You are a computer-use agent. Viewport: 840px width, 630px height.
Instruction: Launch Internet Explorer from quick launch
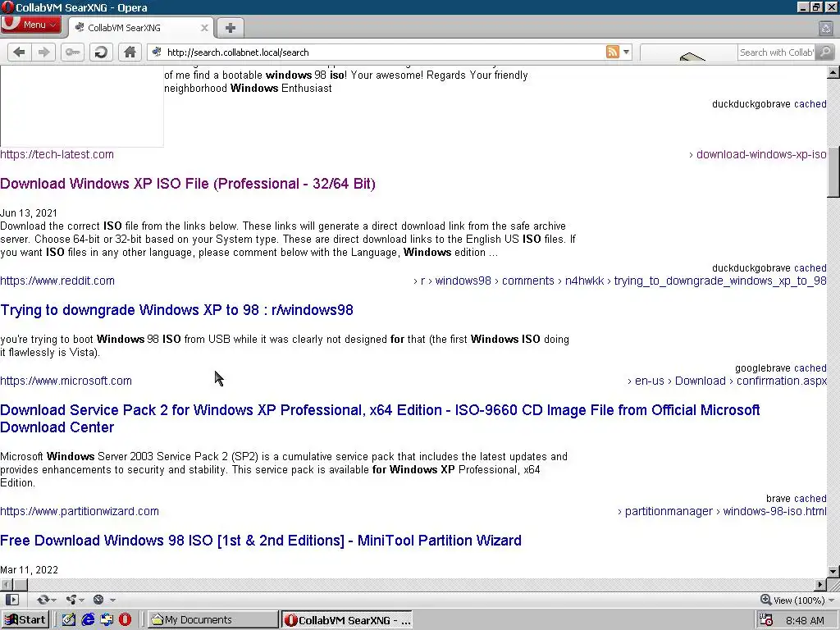[x=88, y=620]
